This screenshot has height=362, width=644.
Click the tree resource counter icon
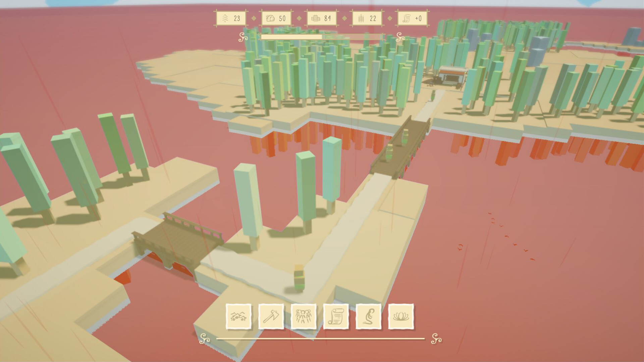coord(225,18)
